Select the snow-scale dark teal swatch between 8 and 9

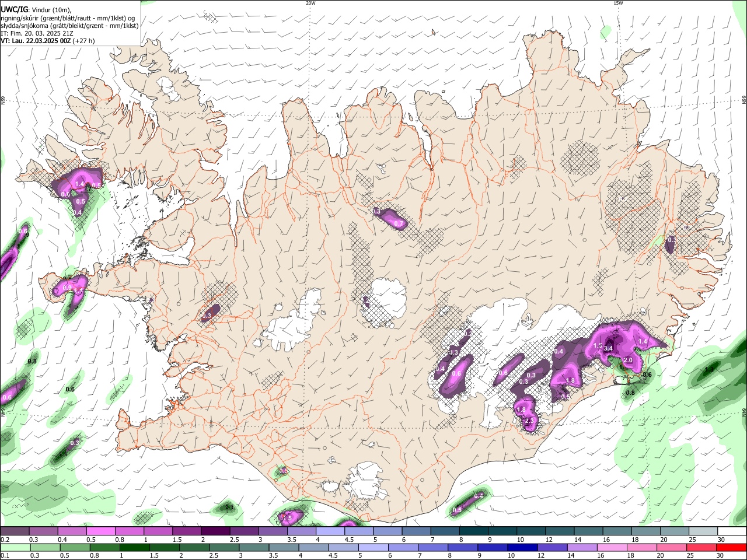coord(474,531)
